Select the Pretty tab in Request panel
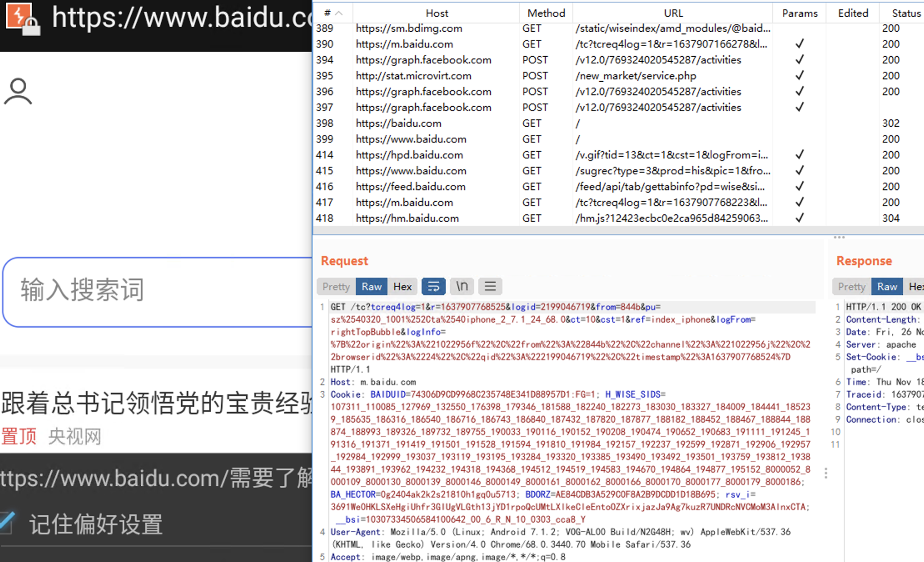 tap(336, 286)
